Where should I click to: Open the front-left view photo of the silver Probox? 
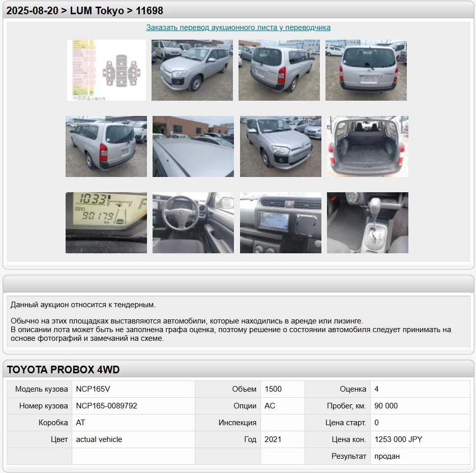192,70
